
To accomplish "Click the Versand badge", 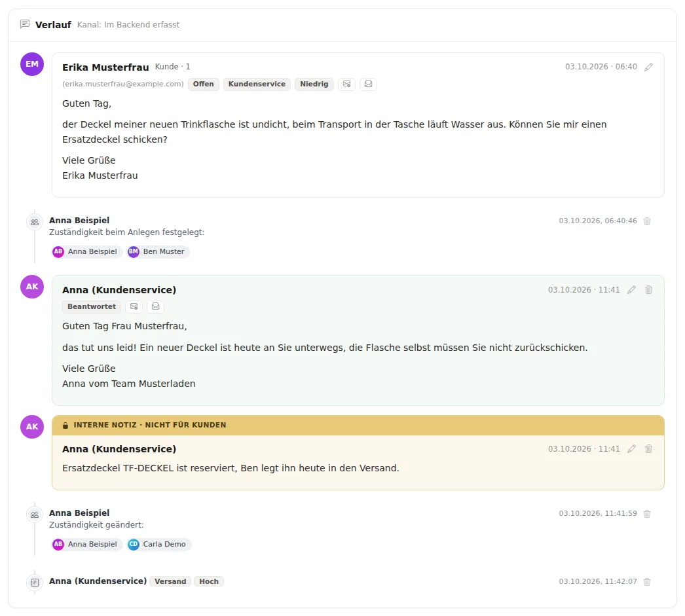I will (170, 581).
